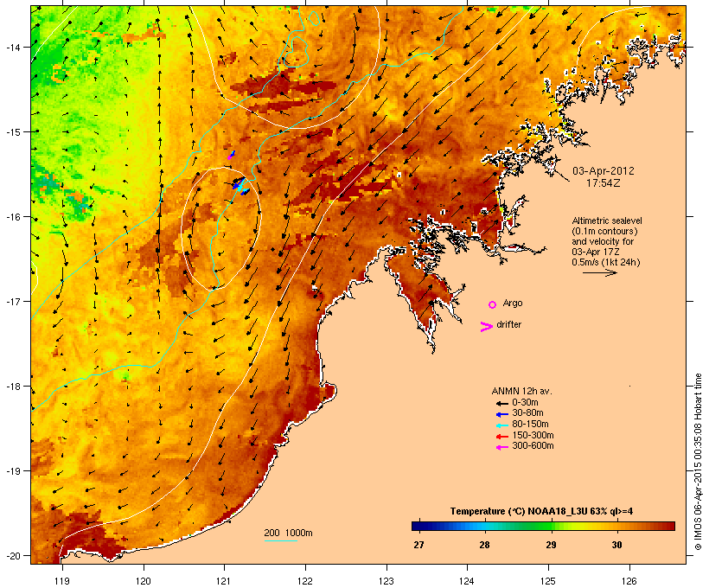Click the 124 longitude axis label
This screenshot has width=709, height=588.
coord(467,581)
